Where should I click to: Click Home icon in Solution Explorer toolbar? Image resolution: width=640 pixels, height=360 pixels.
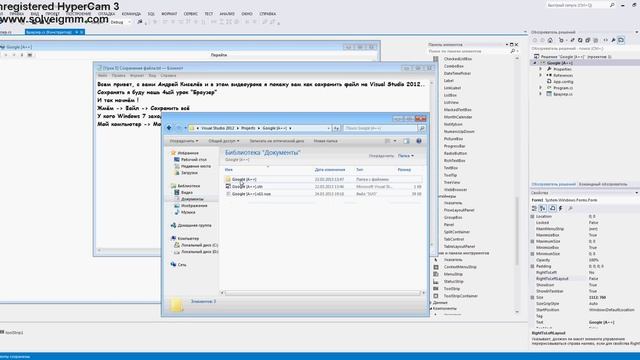tap(550, 40)
